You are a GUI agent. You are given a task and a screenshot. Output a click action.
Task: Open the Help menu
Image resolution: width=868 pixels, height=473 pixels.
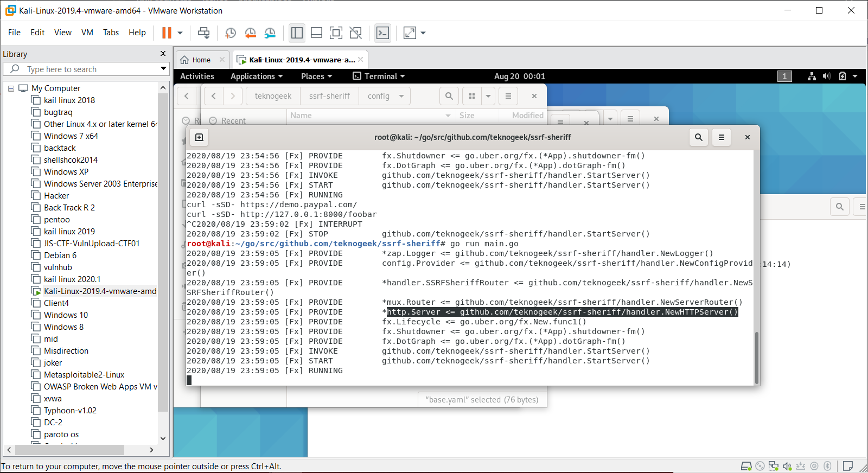[x=137, y=33]
